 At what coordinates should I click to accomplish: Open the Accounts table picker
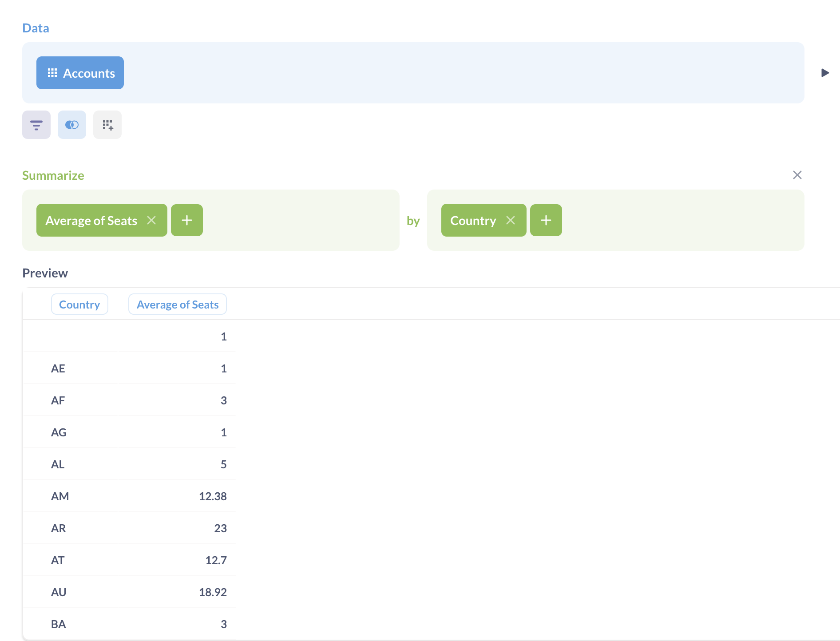[80, 73]
